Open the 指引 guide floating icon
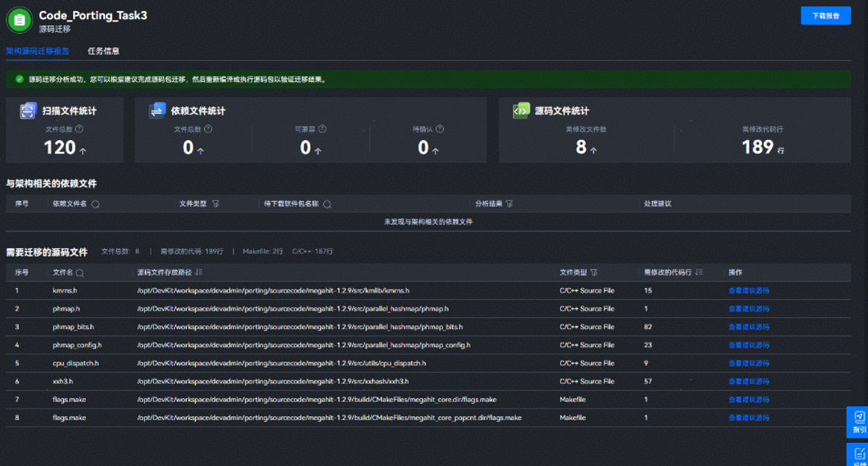This screenshot has height=466, width=868. tap(859, 421)
